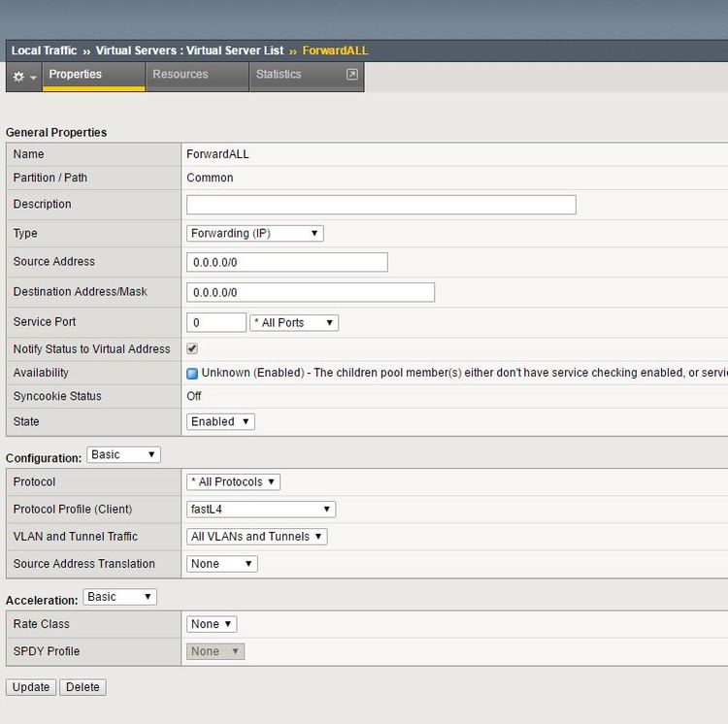Open the Rate Class dropdown
Screen dimensions: 728x724
212,624
